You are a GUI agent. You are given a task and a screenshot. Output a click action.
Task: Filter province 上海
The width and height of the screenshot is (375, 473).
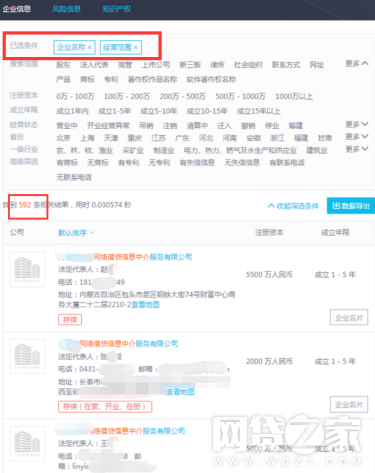coord(87,138)
